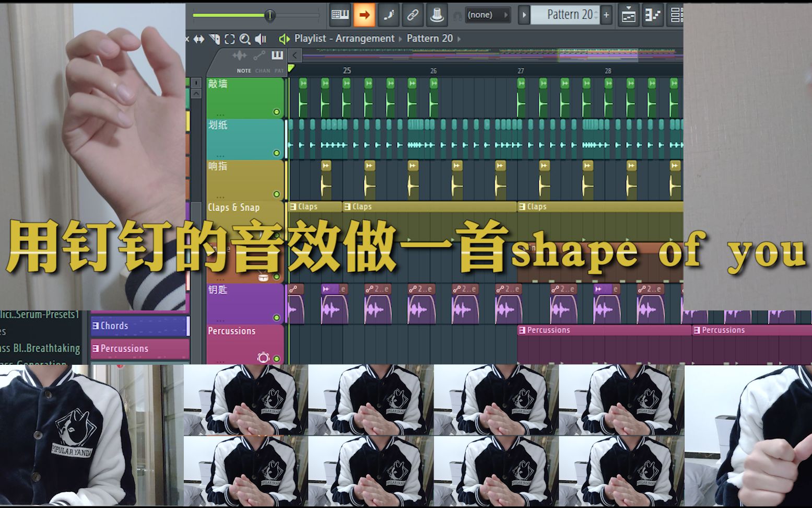Select the NOTE tab
812x508 pixels.
pos(244,71)
